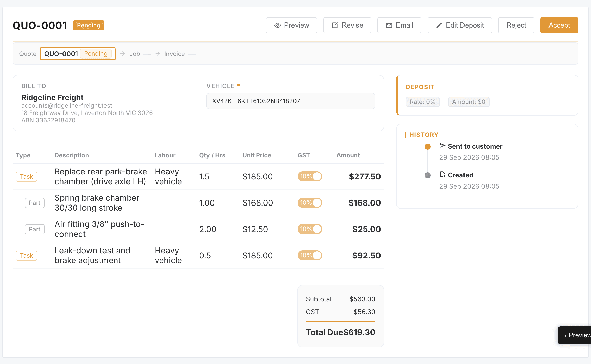Accept the quote
The image size is (591, 364).
[x=559, y=25]
